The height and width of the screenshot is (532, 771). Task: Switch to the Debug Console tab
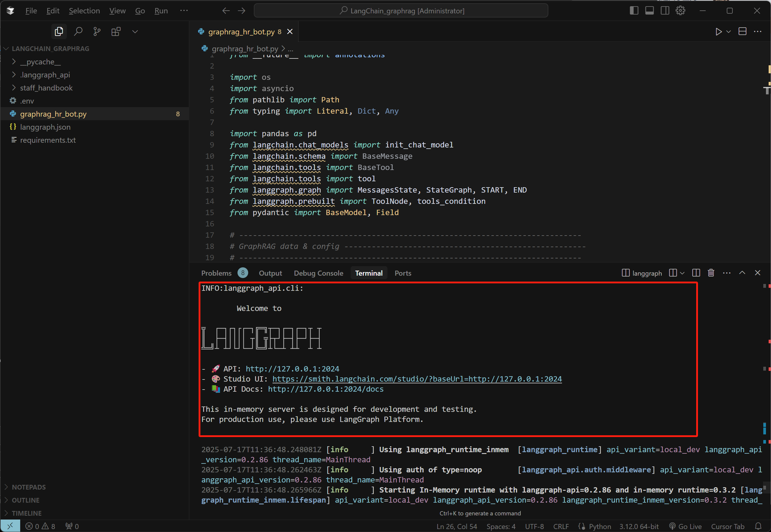[319, 273]
